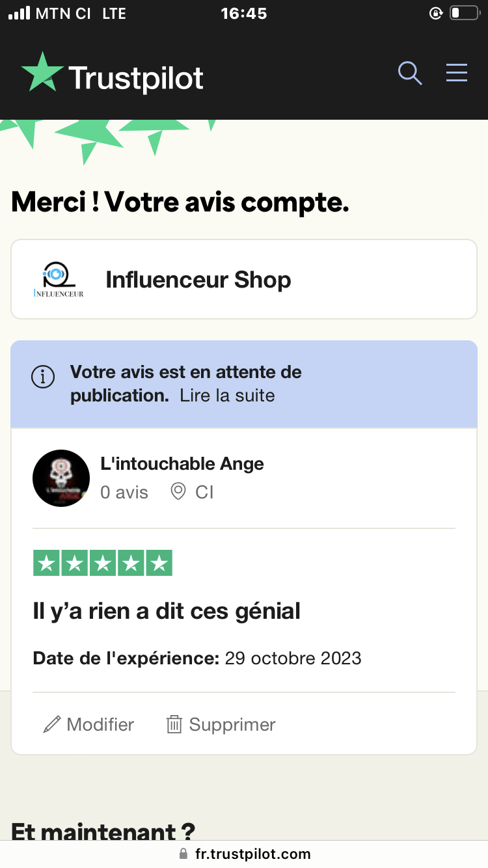Tap L'intouchable Ange profile avatar
The image size is (488, 868).
61,478
